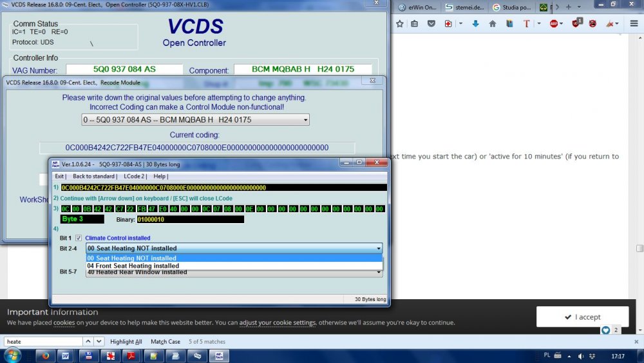The height and width of the screenshot is (363, 644).
Task: Open the controller selection dropdown in Recode Module
Action: coord(196,120)
